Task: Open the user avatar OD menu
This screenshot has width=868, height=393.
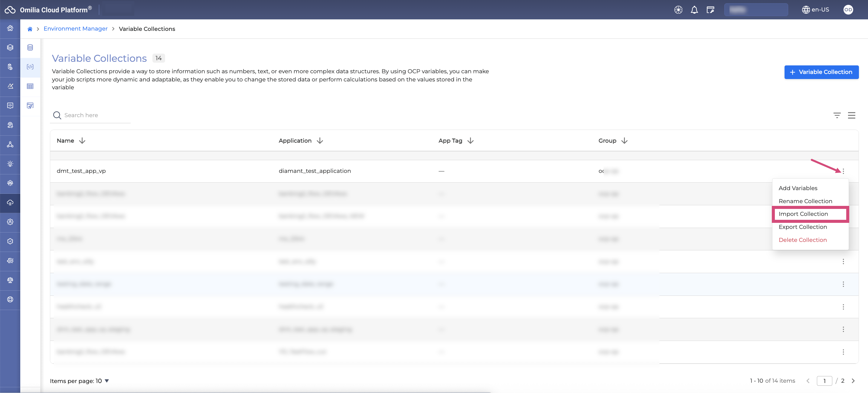Action: (848, 10)
